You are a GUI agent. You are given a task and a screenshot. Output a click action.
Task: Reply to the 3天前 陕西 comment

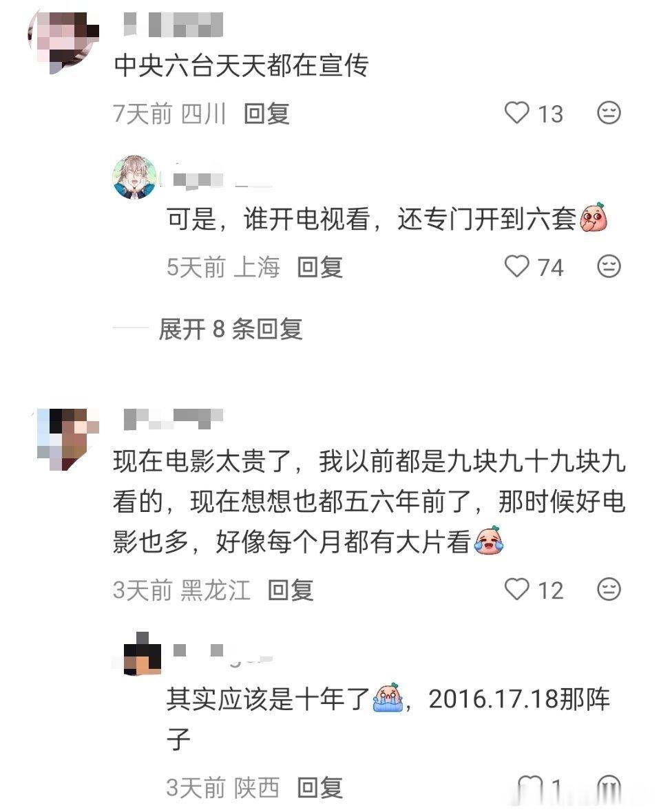coord(319,788)
